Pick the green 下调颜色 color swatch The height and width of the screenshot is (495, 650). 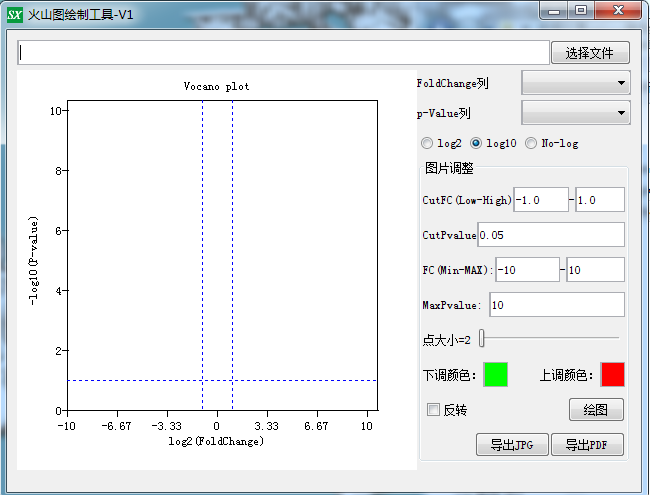[495, 375]
